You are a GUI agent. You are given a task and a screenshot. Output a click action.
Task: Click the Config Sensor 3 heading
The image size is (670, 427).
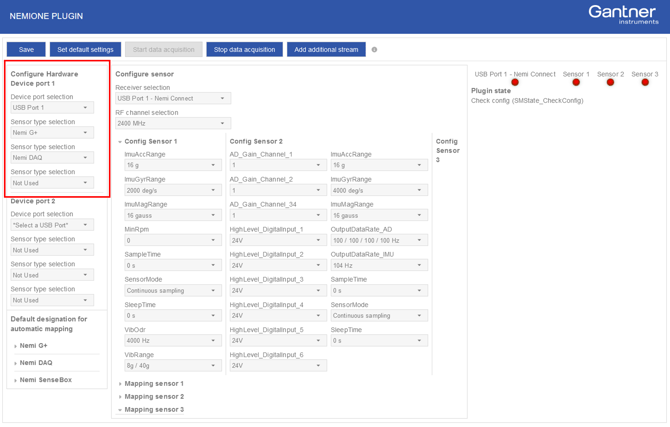(447, 150)
